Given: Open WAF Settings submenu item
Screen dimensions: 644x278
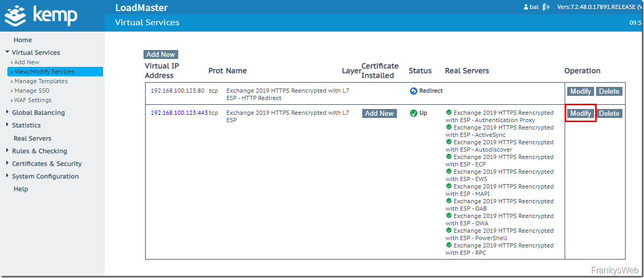Looking at the screenshot, I should (33, 100).
